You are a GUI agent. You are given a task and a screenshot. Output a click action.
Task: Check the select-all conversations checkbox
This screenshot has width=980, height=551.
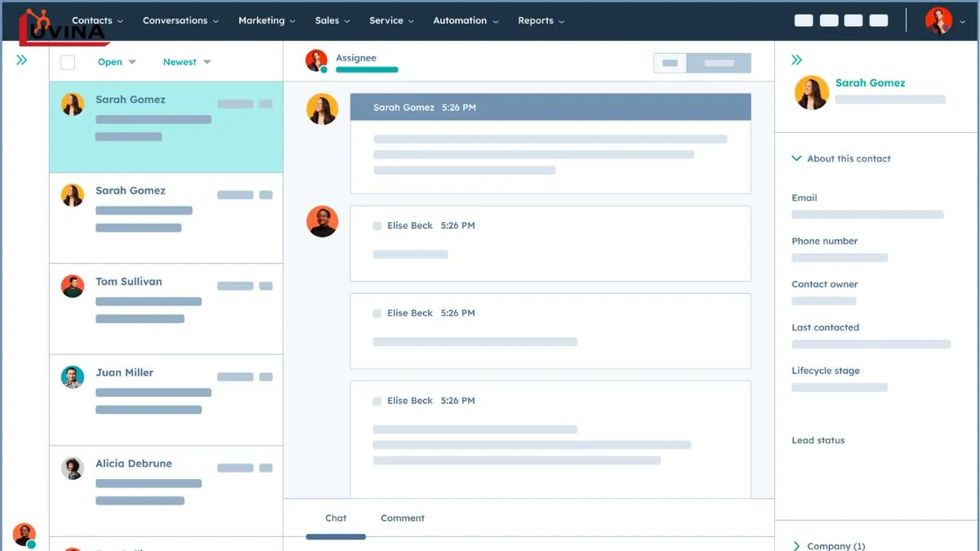[x=68, y=62]
